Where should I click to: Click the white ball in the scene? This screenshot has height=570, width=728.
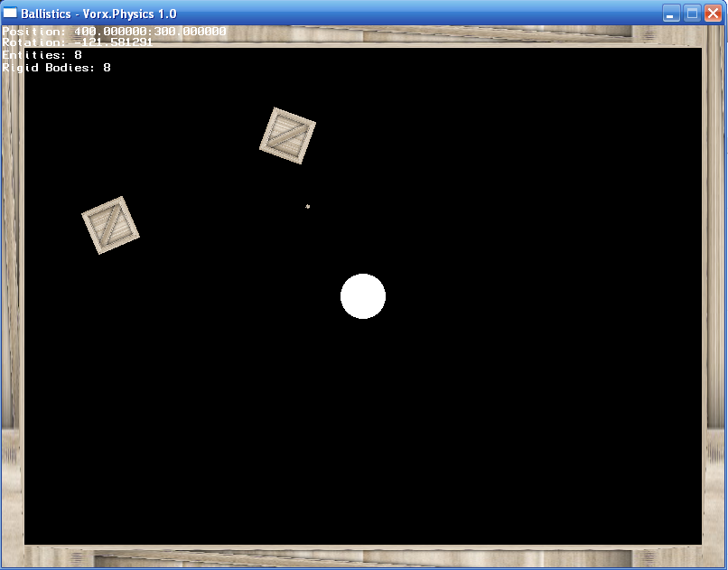pyautogui.click(x=363, y=296)
